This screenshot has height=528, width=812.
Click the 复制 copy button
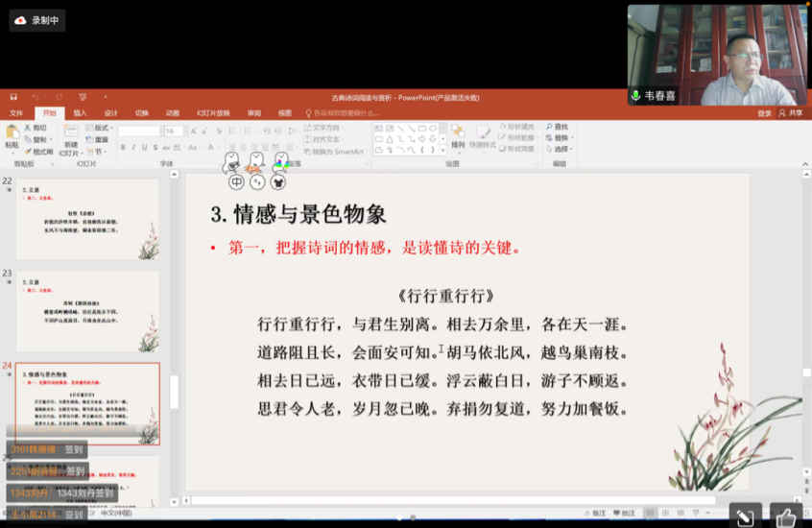tap(37, 139)
